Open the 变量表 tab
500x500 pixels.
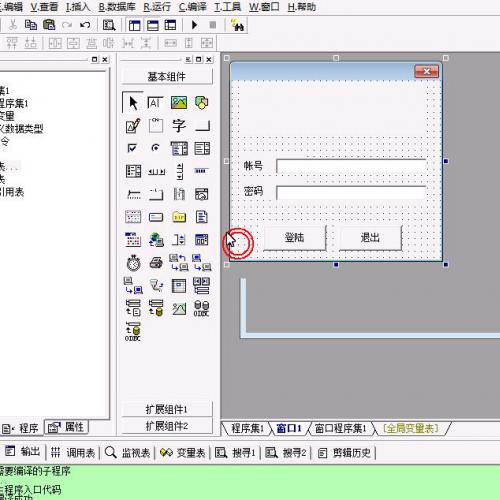pos(182,452)
